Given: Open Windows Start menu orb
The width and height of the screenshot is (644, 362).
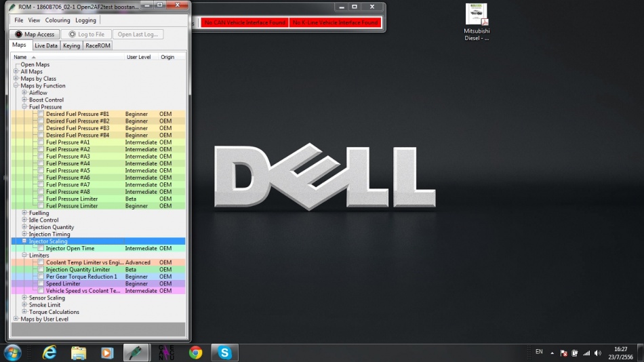Looking at the screenshot, I should (x=12, y=353).
